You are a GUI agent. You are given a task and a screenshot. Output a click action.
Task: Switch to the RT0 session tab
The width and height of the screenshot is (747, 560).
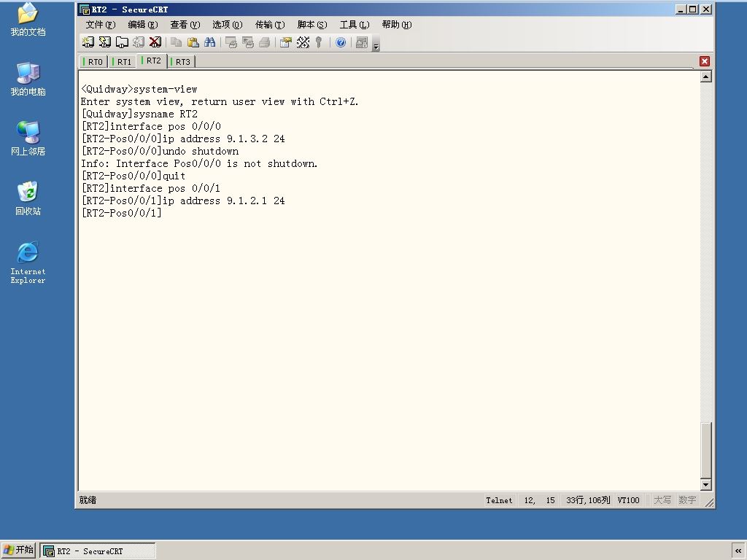pos(93,62)
